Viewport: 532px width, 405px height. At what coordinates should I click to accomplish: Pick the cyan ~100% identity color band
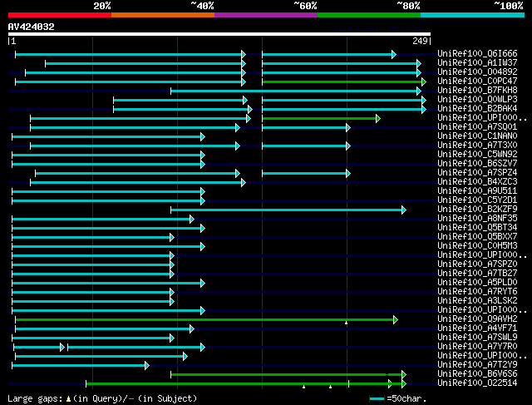tap(472, 15)
